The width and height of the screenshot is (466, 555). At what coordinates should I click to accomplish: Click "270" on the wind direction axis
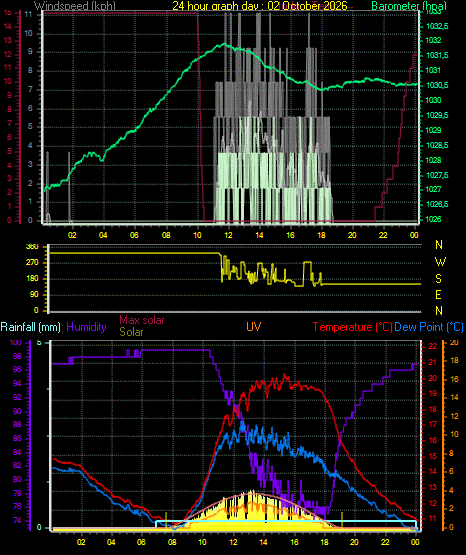[x=32, y=263]
